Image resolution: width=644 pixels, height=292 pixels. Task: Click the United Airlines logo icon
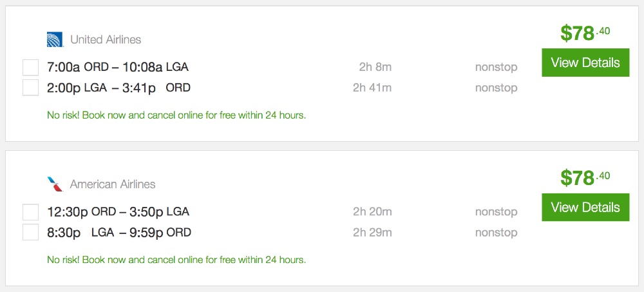point(55,40)
